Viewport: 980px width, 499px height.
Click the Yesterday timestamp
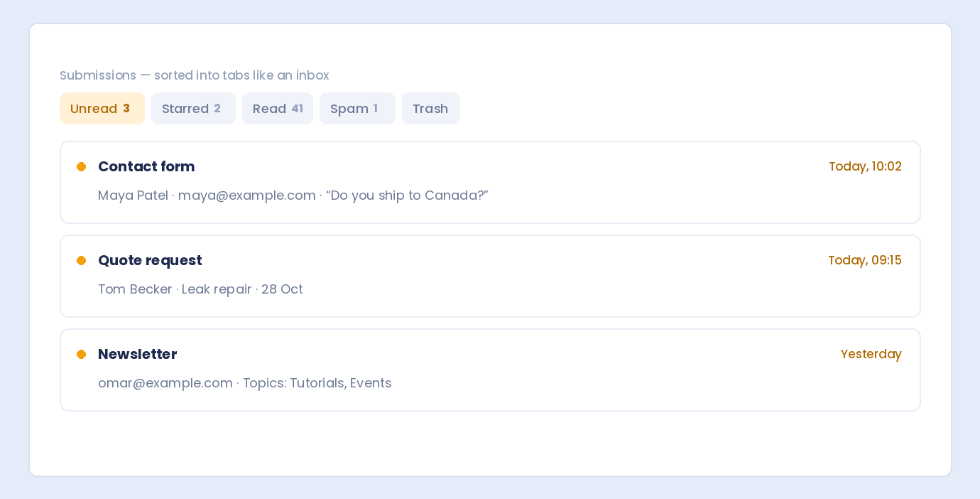tap(871, 354)
